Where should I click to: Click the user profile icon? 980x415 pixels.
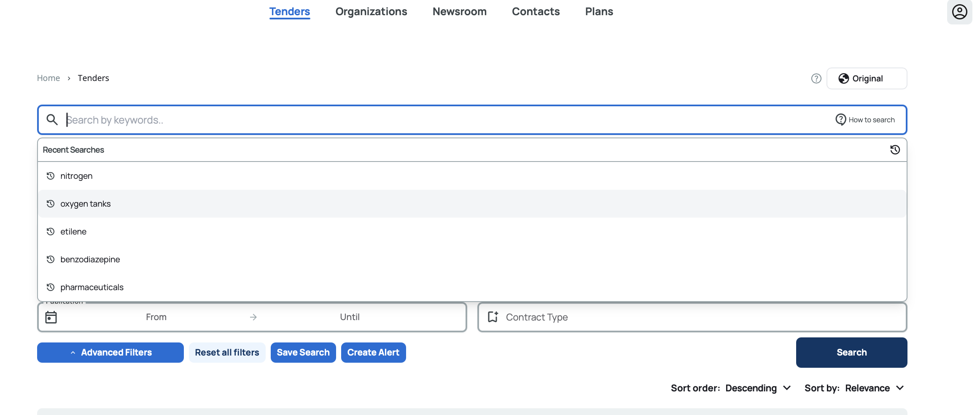tap(959, 12)
